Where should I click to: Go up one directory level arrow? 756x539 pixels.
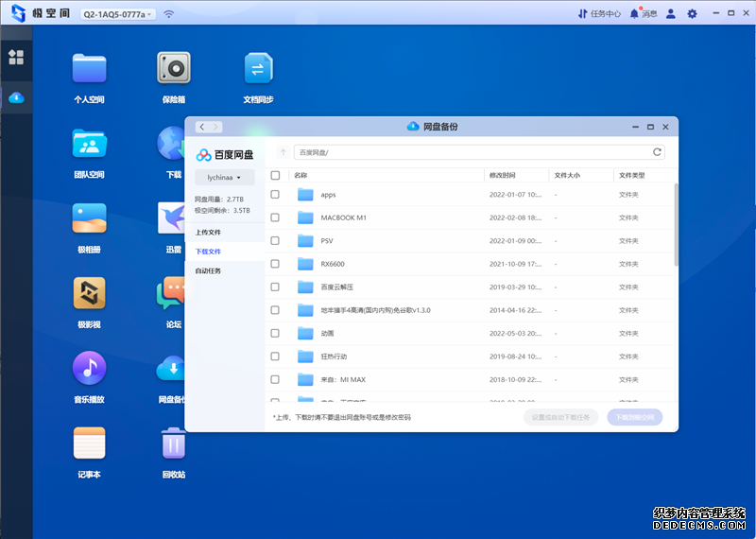[x=283, y=152]
